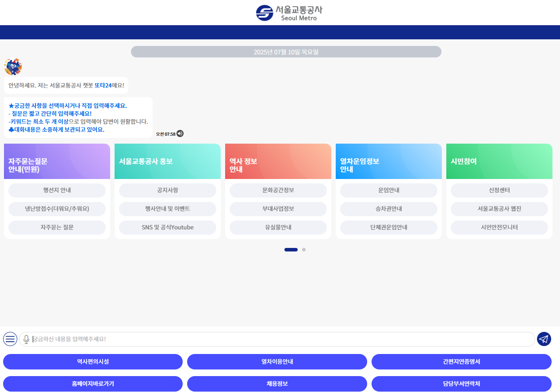Switch to the second carousel page dot
Image resolution: width=560 pixels, height=392 pixels.
pos(304,250)
